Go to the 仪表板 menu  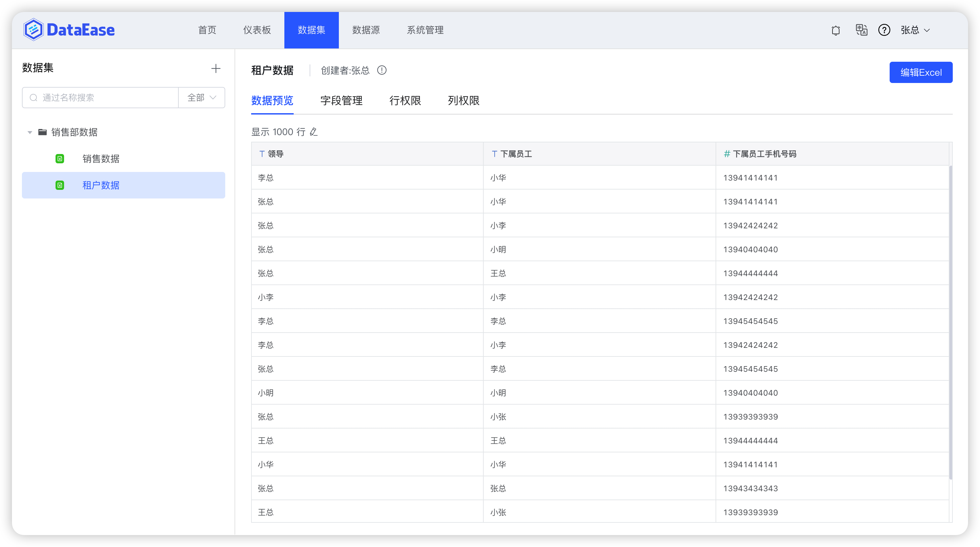(257, 30)
